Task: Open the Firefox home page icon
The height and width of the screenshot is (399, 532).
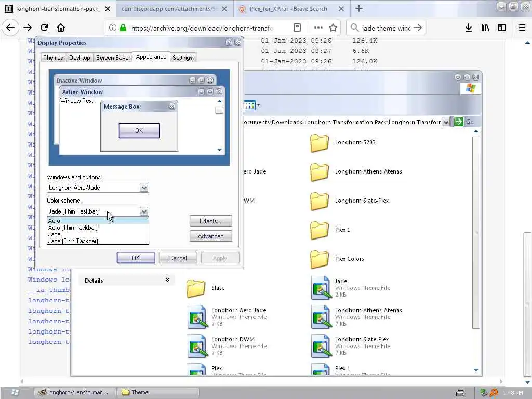Action: click(61, 28)
